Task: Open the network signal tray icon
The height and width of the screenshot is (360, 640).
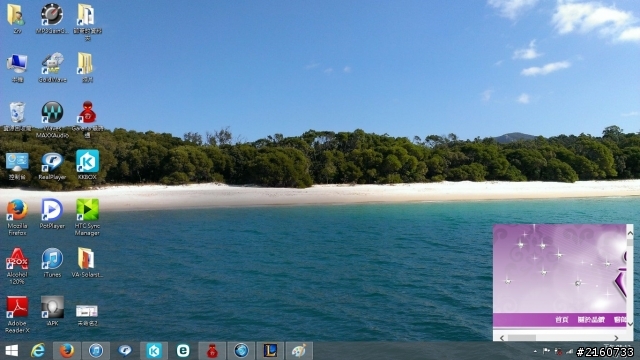Action: click(569, 351)
